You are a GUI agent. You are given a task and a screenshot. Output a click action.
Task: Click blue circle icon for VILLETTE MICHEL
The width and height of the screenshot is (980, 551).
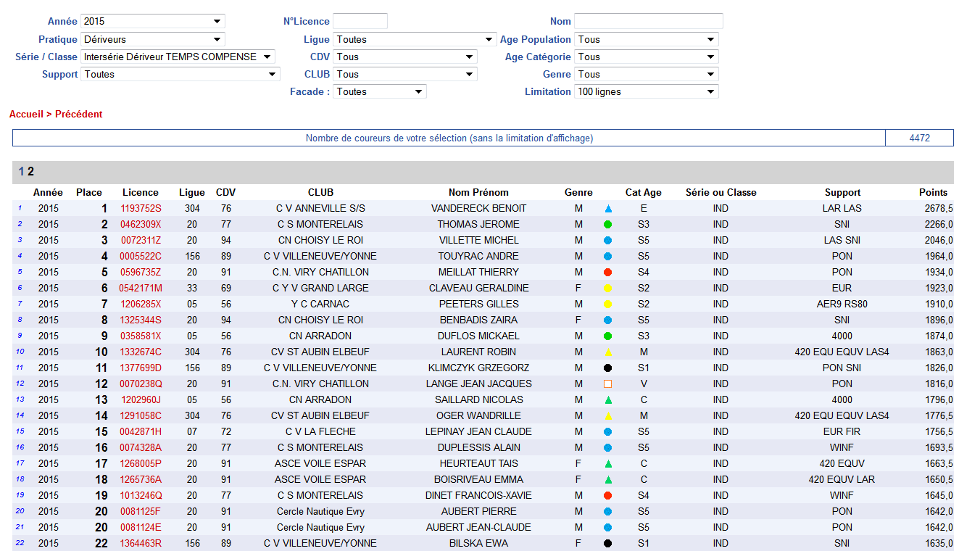[x=608, y=241]
